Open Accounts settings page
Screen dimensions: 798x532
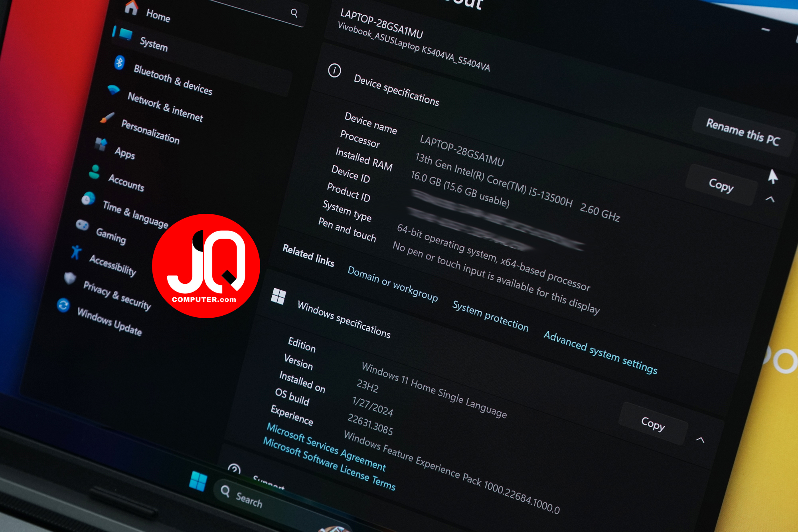coord(126,183)
